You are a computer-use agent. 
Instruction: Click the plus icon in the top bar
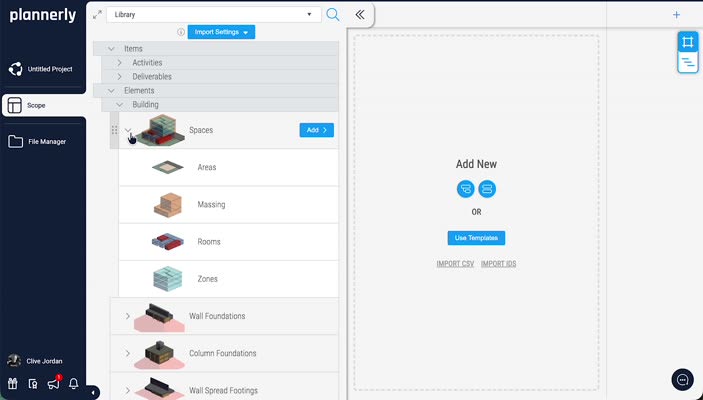coord(676,15)
